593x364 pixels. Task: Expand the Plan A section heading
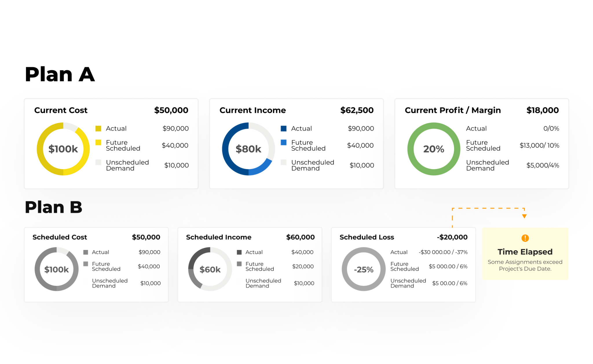pyautogui.click(x=59, y=74)
